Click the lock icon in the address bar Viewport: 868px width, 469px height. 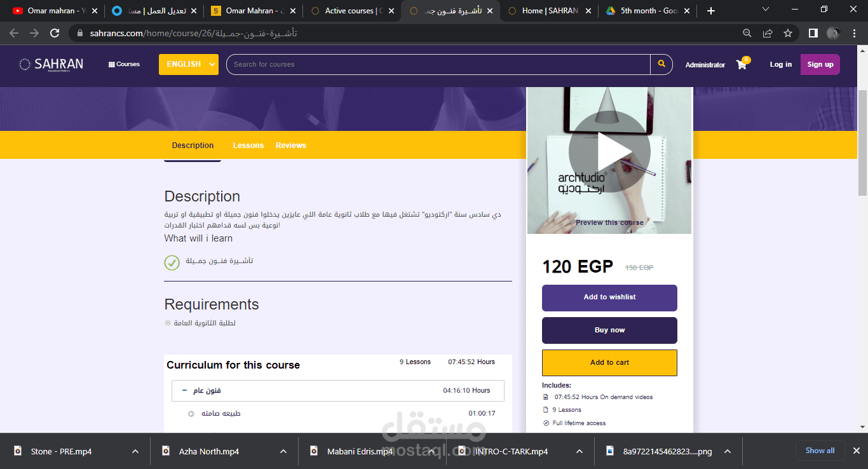(80, 33)
